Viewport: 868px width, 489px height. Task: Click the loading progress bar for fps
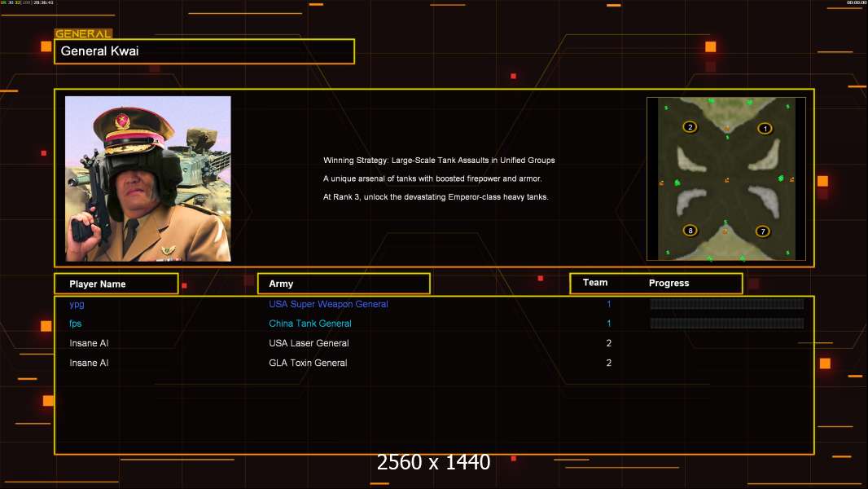pos(727,324)
